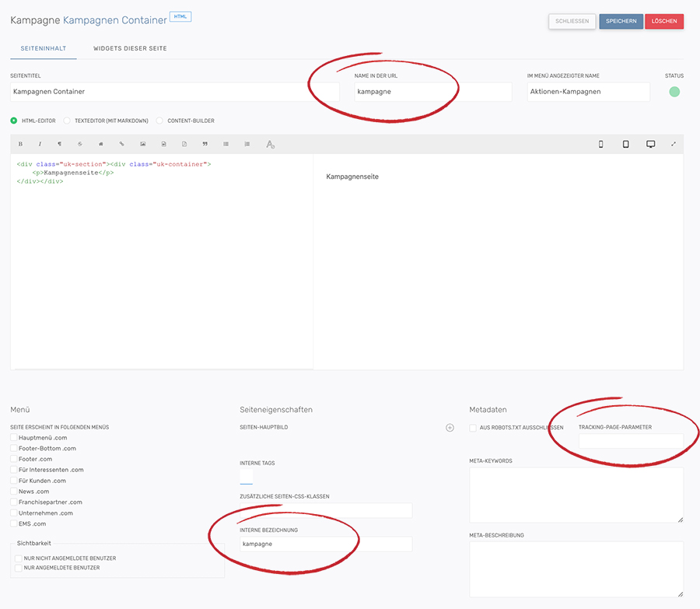The image size is (700, 609).
Task: Click the Speichern button
Action: pos(621,21)
